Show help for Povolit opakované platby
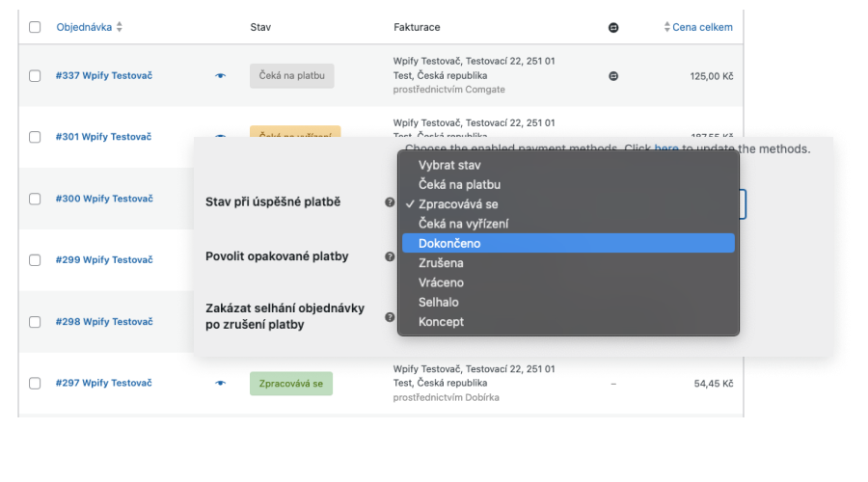This screenshot has width=868, height=482. [x=390, y=256]
